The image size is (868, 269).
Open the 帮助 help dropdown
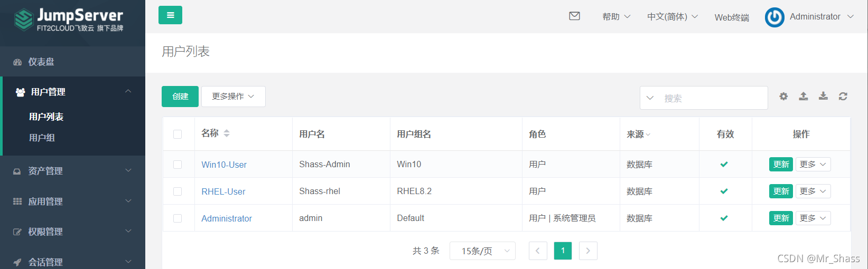[617, 17]
